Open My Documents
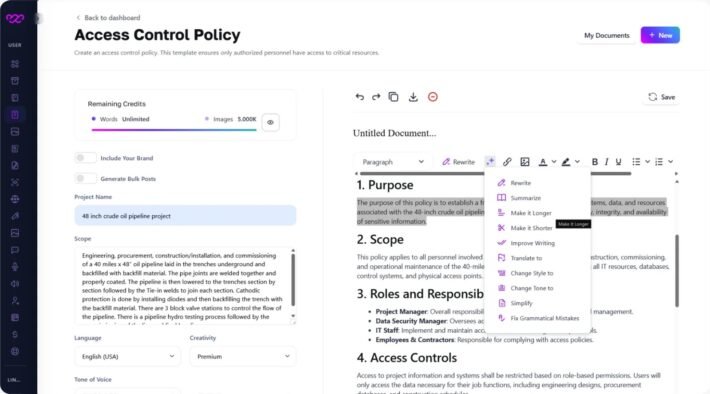The width and height of the screenshot is (710, 394). [606, 35]
